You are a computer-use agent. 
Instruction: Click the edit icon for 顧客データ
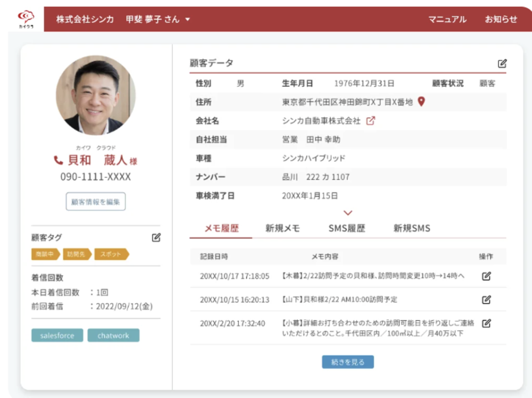pos(502,63)
